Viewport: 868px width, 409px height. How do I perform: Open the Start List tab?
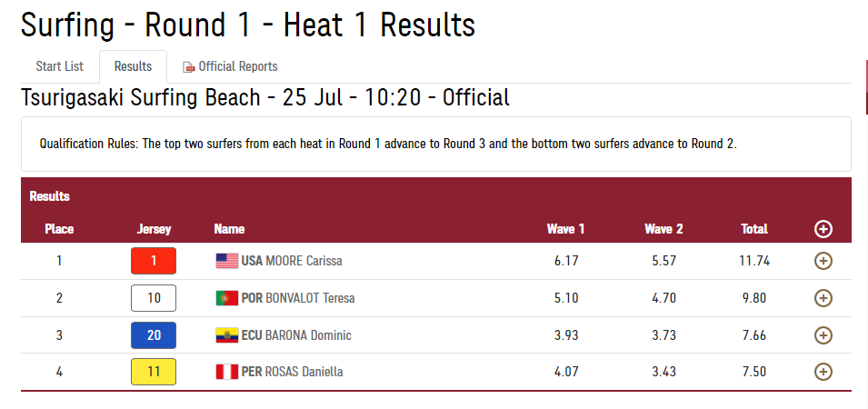tap(59, 66)
